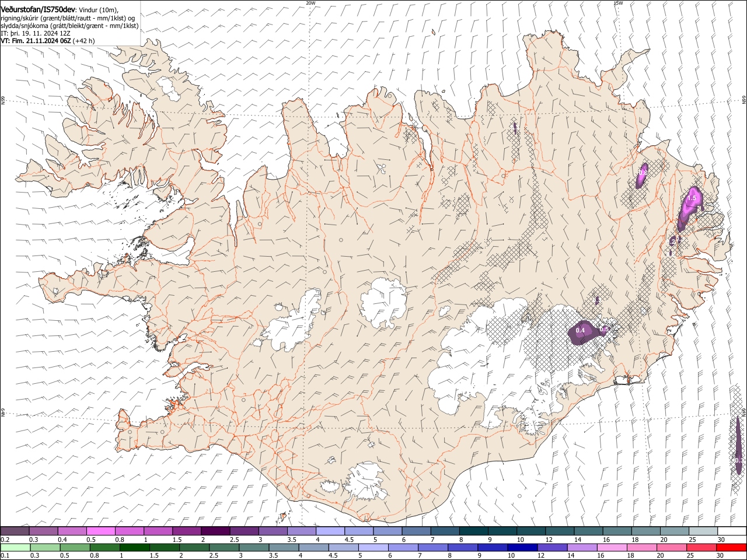Image resolution: width=747 pixels, height=560 pixels.
Task: Select the bright magenta swatch between 0.5 and 0.8
Action: point(100,531)
